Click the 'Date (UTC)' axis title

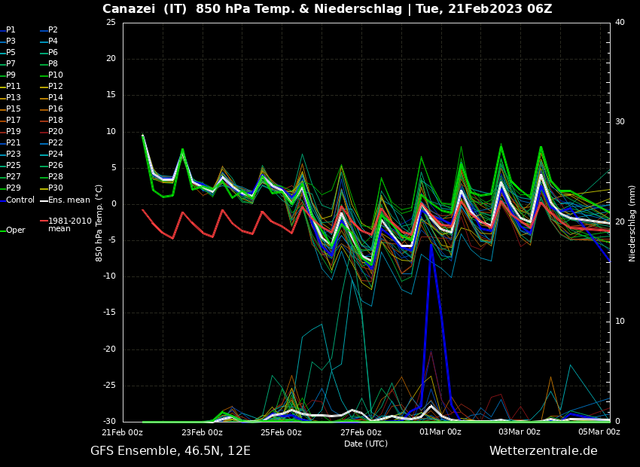click(x=366, y=444)
